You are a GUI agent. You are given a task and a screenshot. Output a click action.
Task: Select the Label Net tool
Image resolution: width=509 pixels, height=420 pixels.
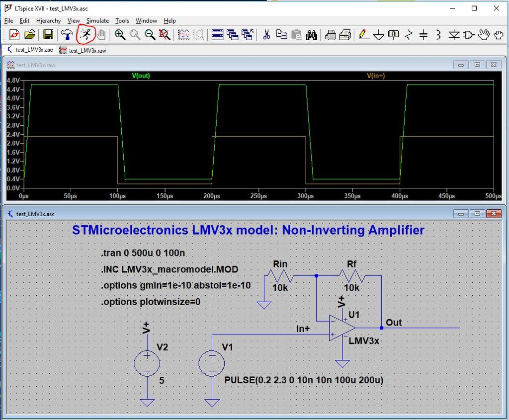point(394,35)
